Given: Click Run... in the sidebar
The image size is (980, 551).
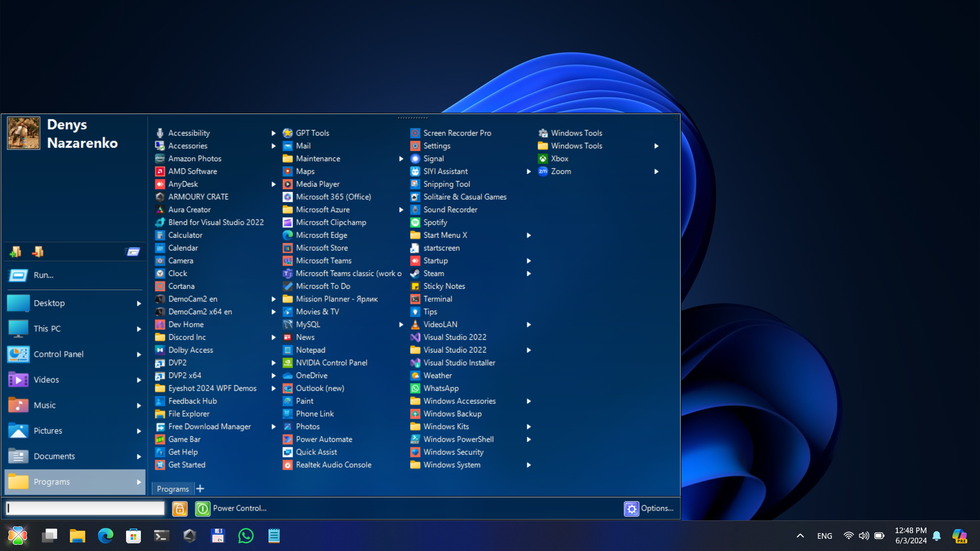Looking at the screenshot, I should 75,275.
